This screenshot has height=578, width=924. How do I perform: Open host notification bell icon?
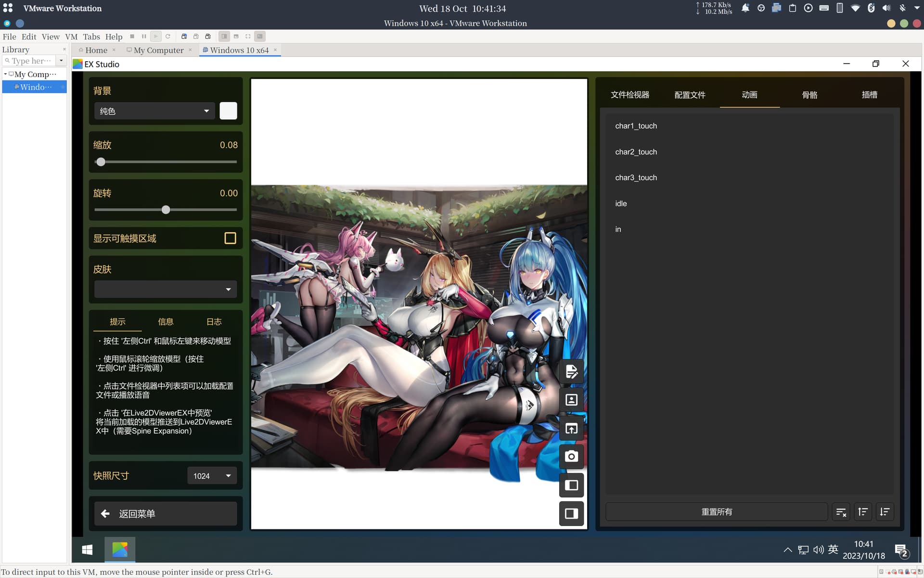pyautogui.click(x=745, y=8)
